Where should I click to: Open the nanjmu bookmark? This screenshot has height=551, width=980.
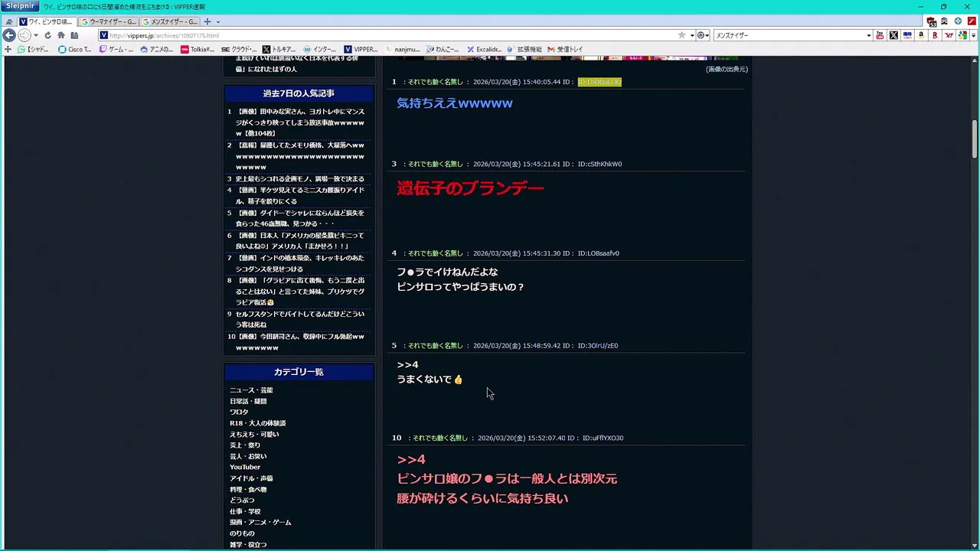tap(402, 49)
